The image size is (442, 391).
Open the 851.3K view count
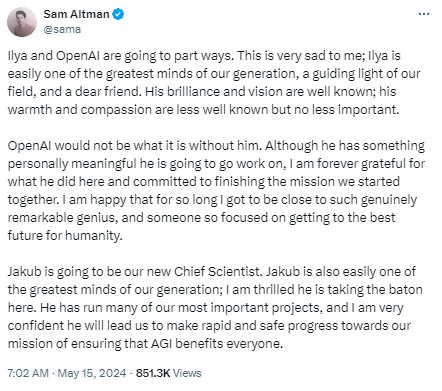pos(153,373)
